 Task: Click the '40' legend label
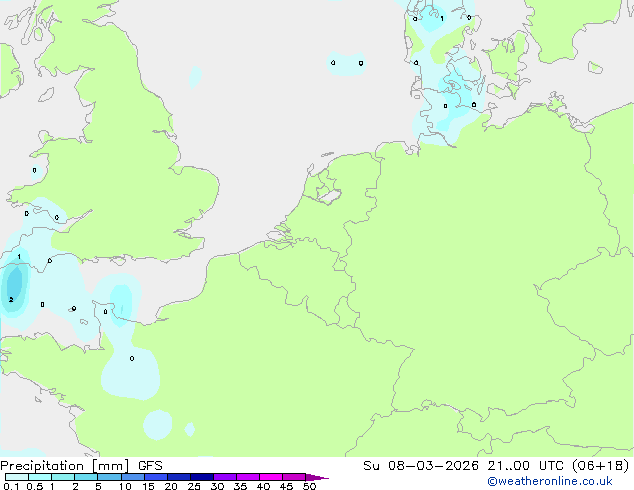(x=263, y=486)
